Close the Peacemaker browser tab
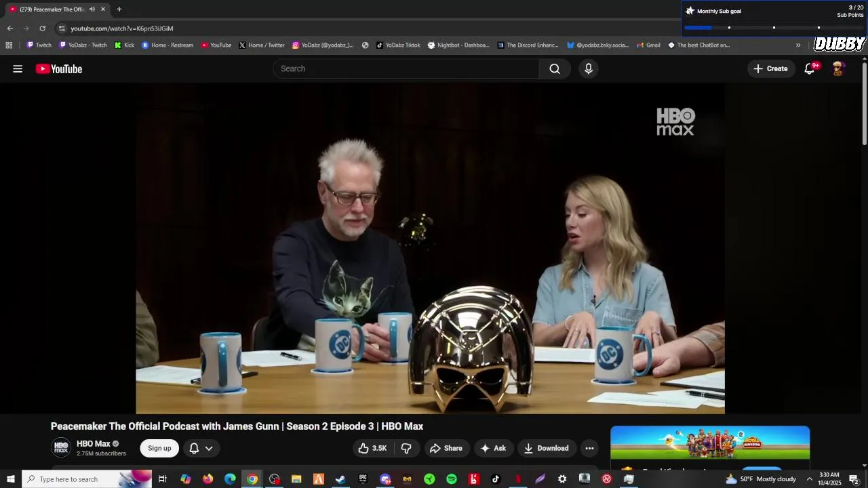The image size is (868, 488). tap(103, 9)
